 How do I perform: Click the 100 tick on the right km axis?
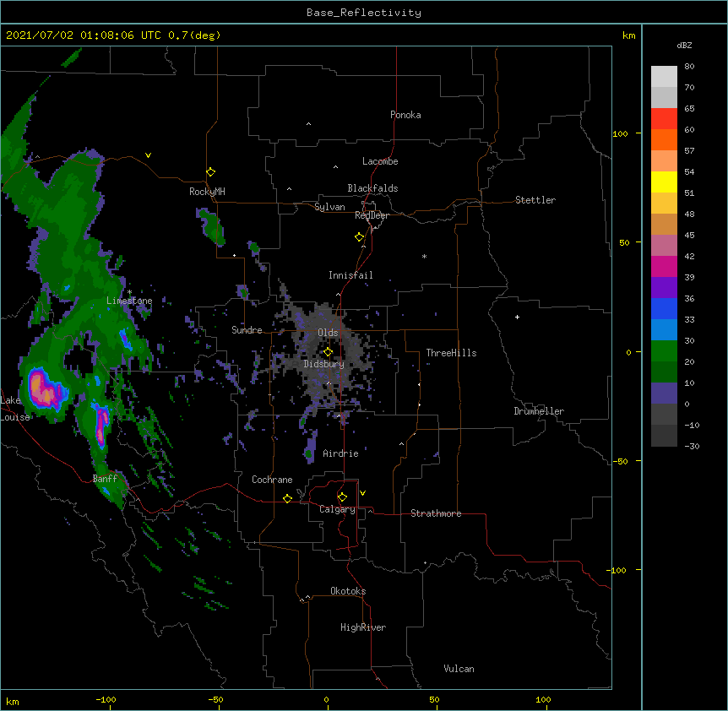tap(620, 133)
